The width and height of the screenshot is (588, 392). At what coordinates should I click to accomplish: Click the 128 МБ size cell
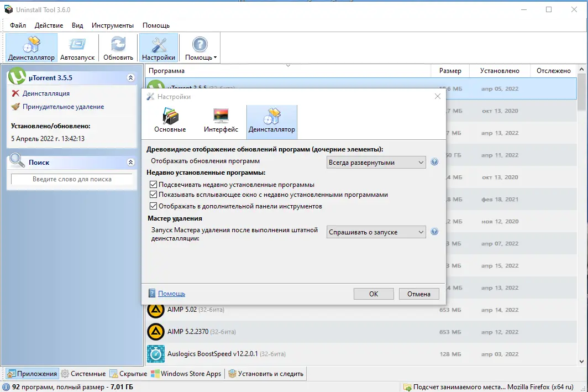pos(450,354)
